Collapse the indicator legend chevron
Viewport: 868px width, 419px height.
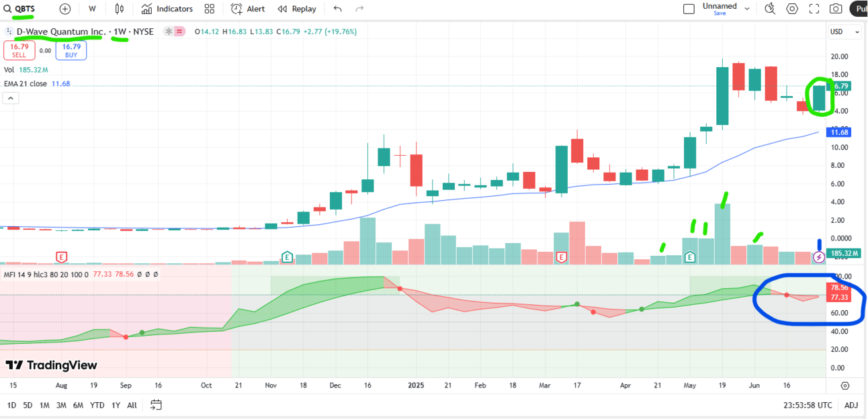(x=11, y=98)
